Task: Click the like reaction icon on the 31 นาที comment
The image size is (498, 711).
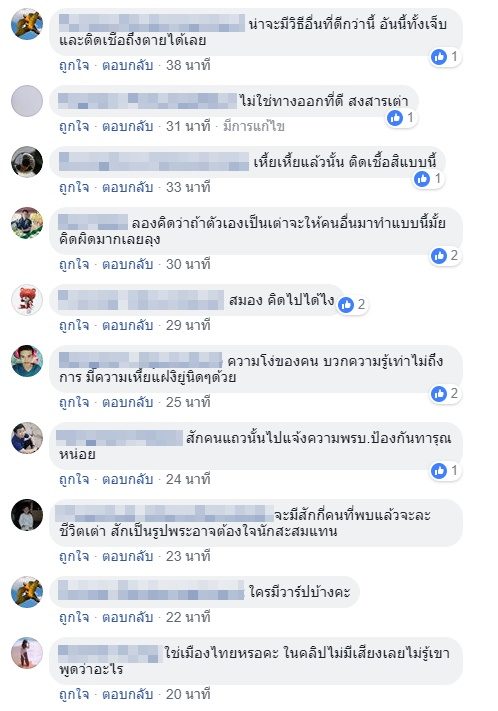Action: pyautogui.click(x=395, y=118)
